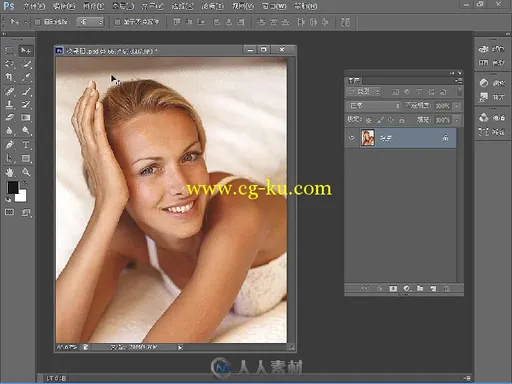512x384 pixels.
Task: Open the blend mode dropdown
Action: click(374, 106)
